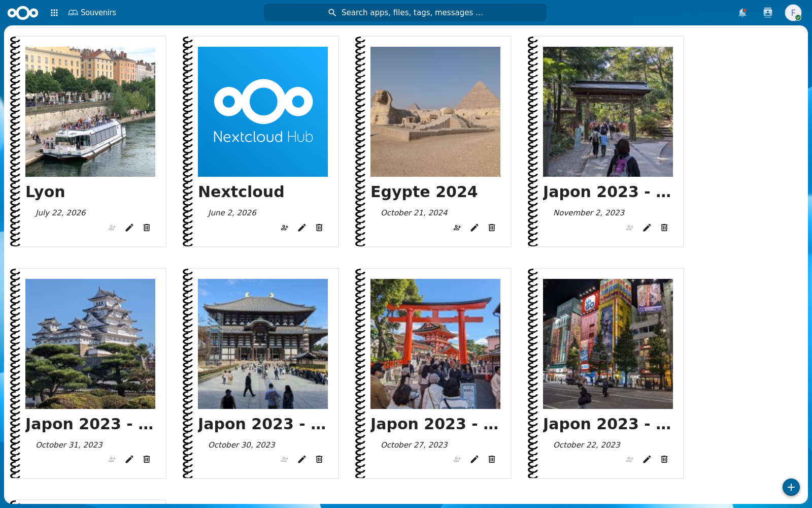Screen dimensions: 812x508
Task: Edit the Lyon album
Action: click(x=129, y=228)
